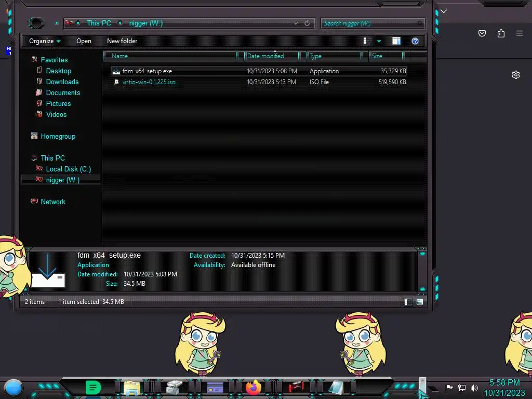Select Pictures under Favorites

click(x=58, y=103)
